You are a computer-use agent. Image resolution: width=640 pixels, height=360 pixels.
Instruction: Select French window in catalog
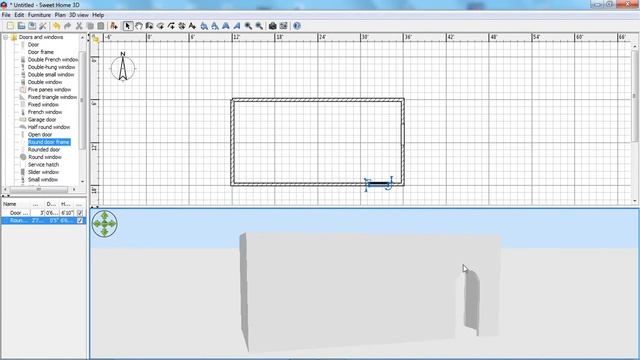(x=45, y=112)
